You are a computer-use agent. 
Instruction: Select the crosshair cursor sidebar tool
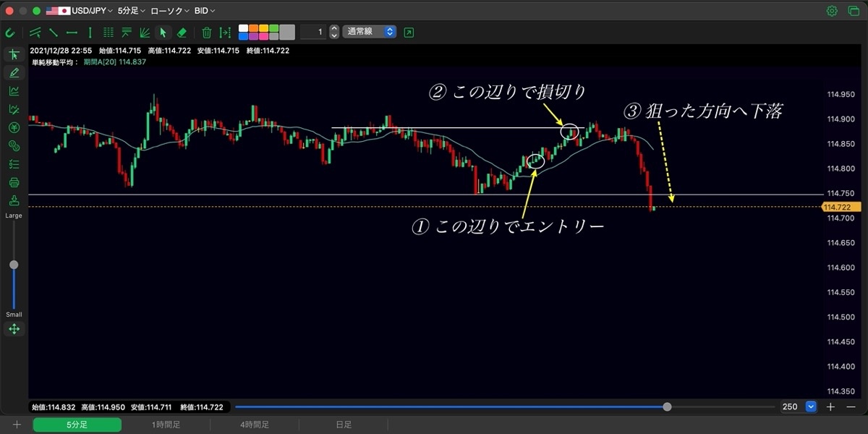click(14, 54)
